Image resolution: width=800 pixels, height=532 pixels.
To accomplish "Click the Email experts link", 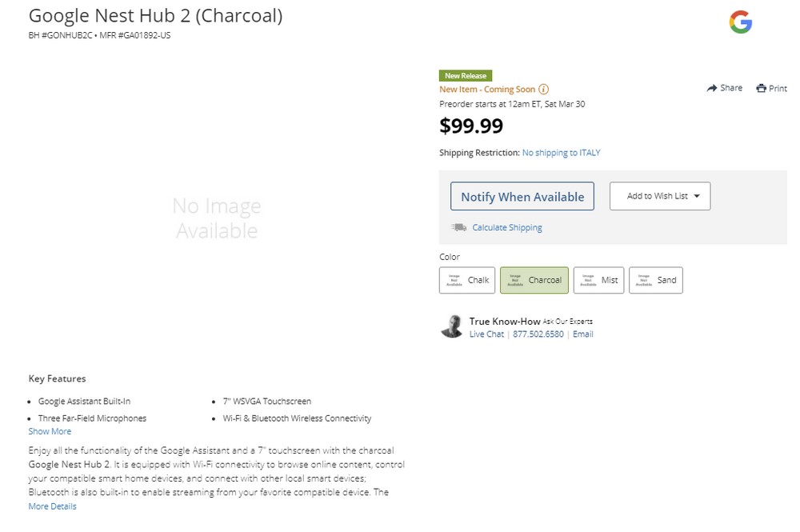I will (x=582, y=334).
